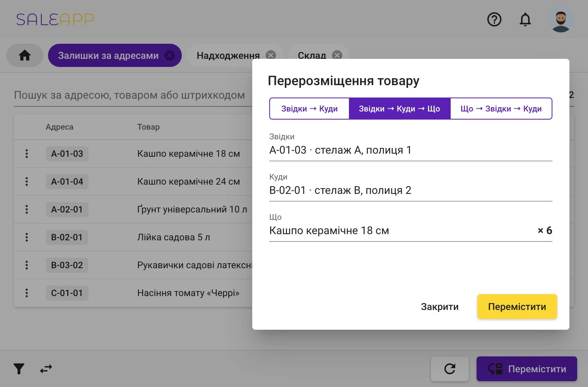Click Кашпо керамічне 18 см in table
This screenshot has width=588, height=387.
pos(189,154)
